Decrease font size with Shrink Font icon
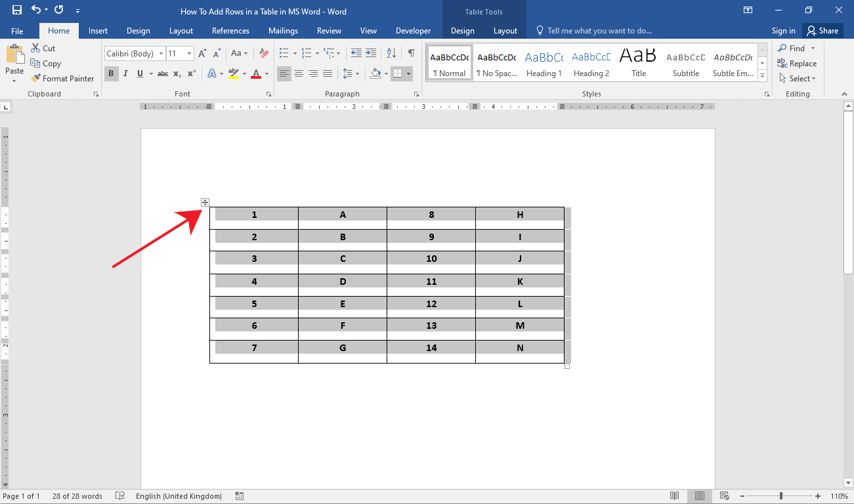Viewport: 854px width, 504px height. coord(217,54)
